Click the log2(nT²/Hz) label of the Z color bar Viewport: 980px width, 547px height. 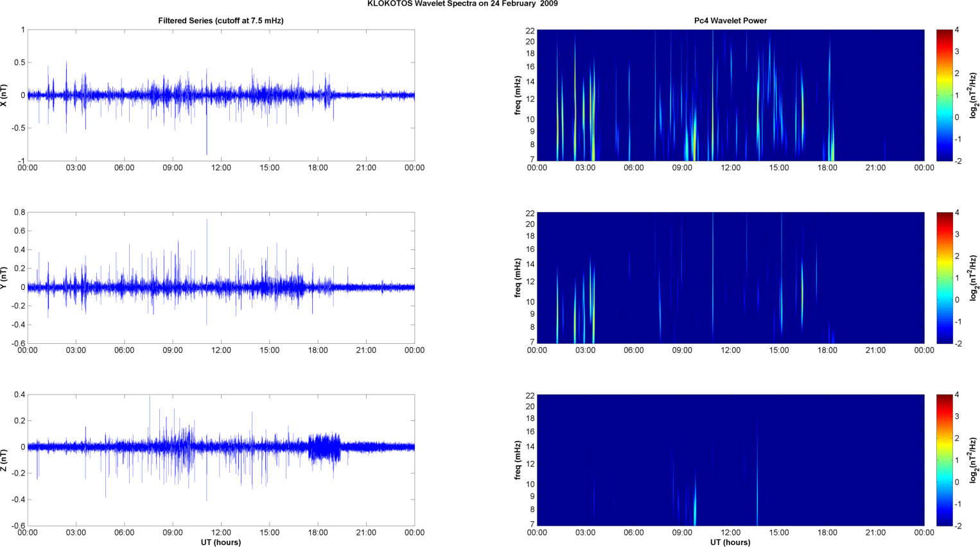(974, 460)
